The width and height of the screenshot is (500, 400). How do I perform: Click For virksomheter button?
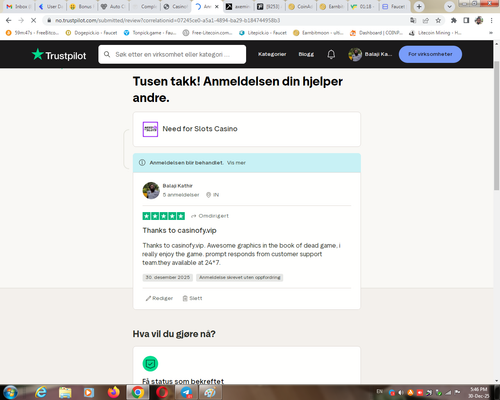click(430, 54)
